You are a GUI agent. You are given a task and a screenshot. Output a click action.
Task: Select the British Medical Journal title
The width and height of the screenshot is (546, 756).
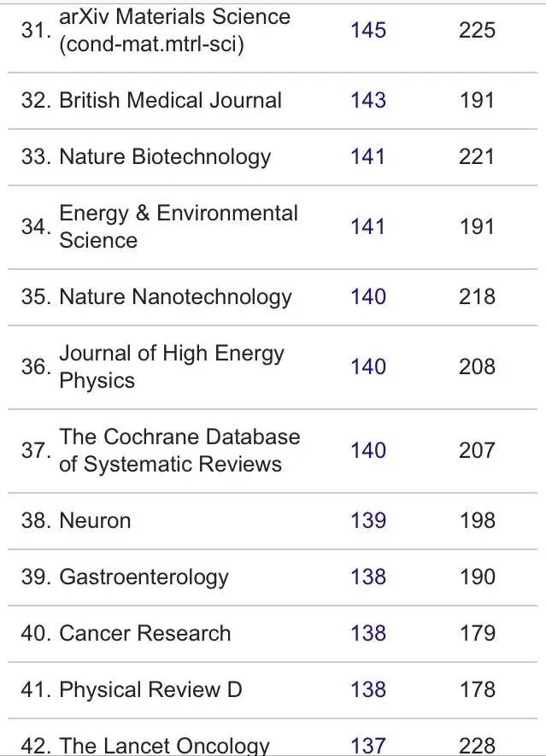pos(170,101)
